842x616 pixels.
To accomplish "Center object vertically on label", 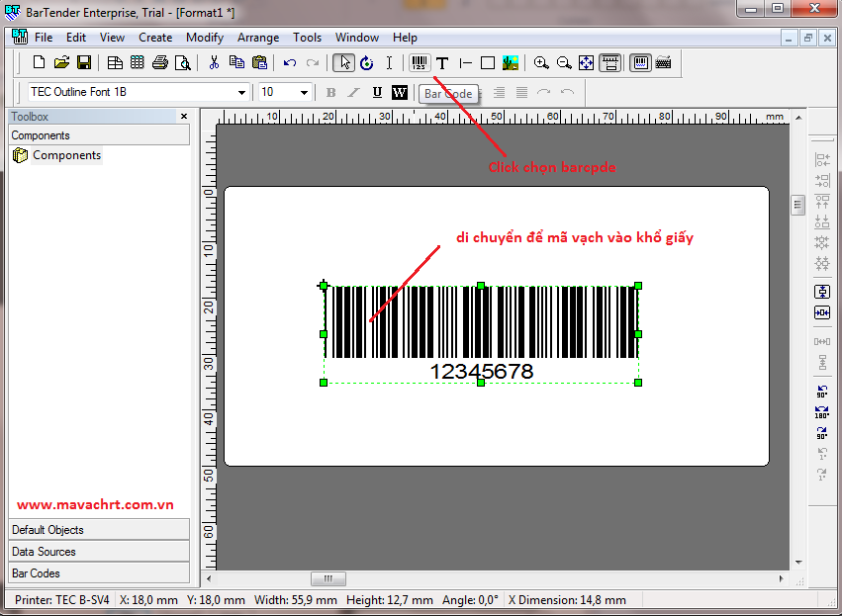I will (x=822, y=292).
